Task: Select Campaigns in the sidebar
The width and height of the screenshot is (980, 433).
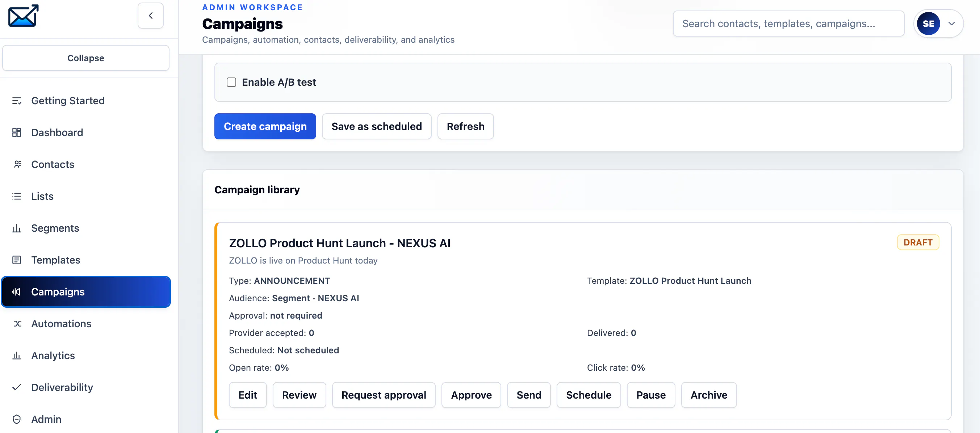Action: coord(86,292)
